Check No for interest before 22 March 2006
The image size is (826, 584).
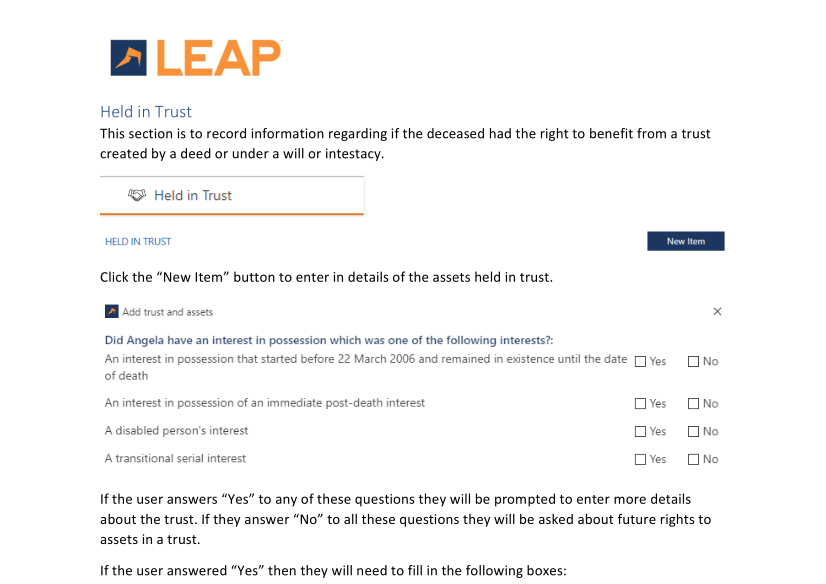(x=693, y=362)
